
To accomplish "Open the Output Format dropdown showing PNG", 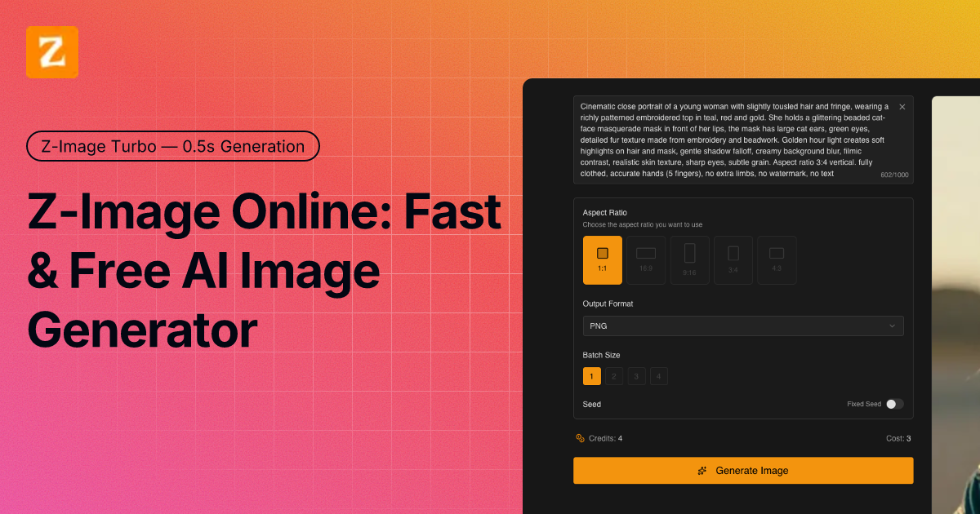I will coord(743,326).
